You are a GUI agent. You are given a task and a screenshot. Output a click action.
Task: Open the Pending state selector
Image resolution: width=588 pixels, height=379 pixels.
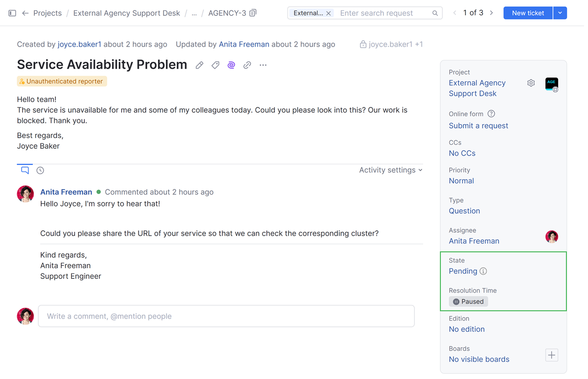point(462,271)
